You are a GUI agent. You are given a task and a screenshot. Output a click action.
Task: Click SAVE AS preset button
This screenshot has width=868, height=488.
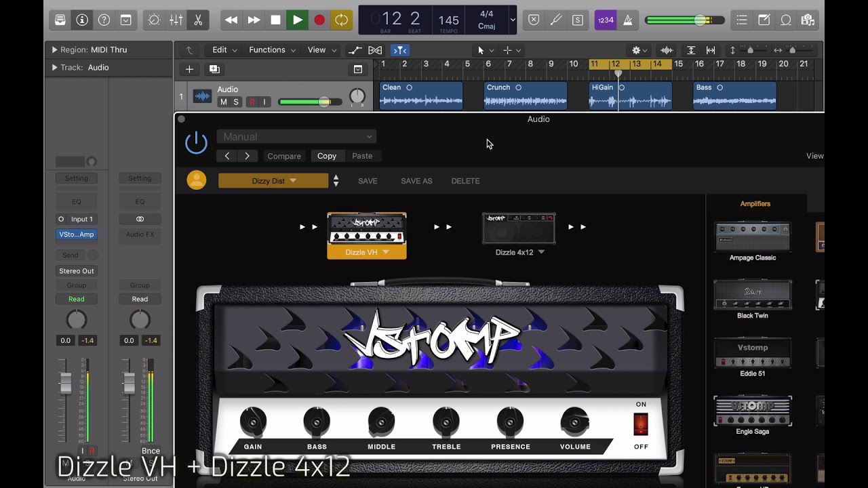tap(416, 181)
